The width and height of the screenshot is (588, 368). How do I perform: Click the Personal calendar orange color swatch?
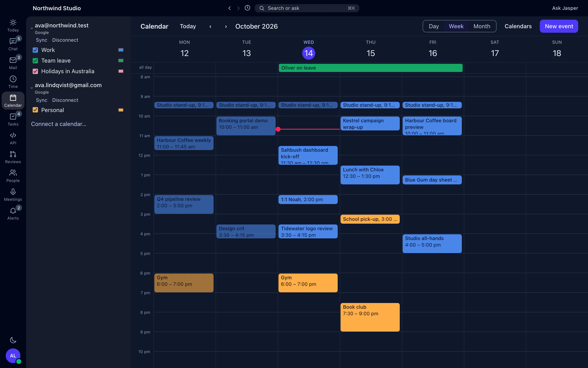point(121,110)
